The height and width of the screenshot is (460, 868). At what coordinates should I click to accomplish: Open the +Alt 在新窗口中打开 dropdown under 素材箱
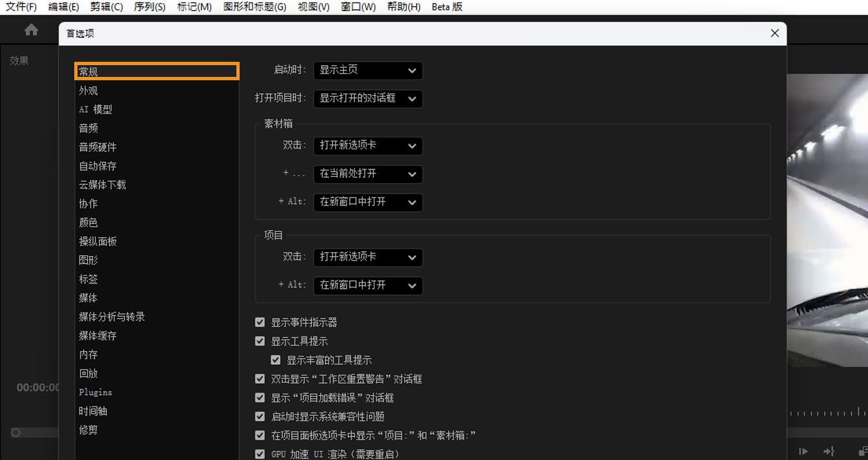coord(367,203)
